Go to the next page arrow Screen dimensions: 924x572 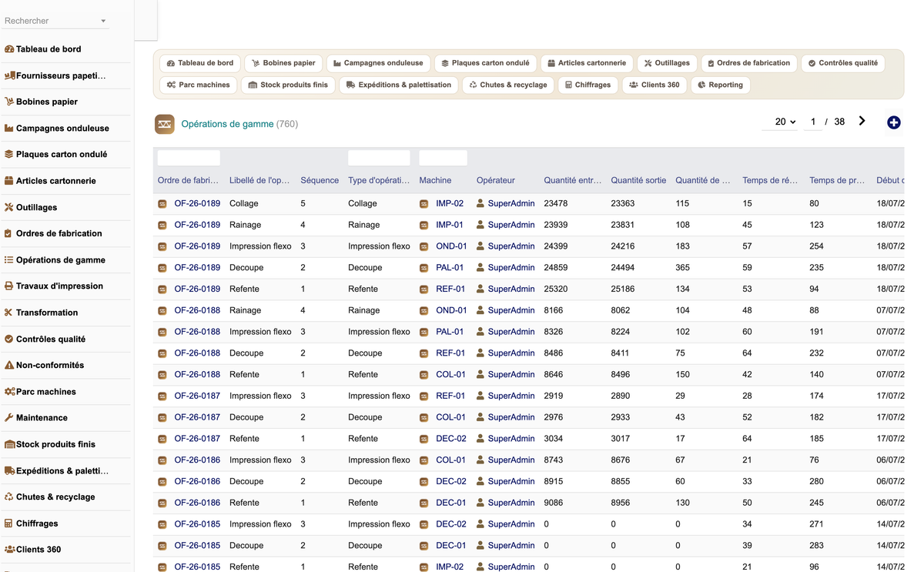862,121
